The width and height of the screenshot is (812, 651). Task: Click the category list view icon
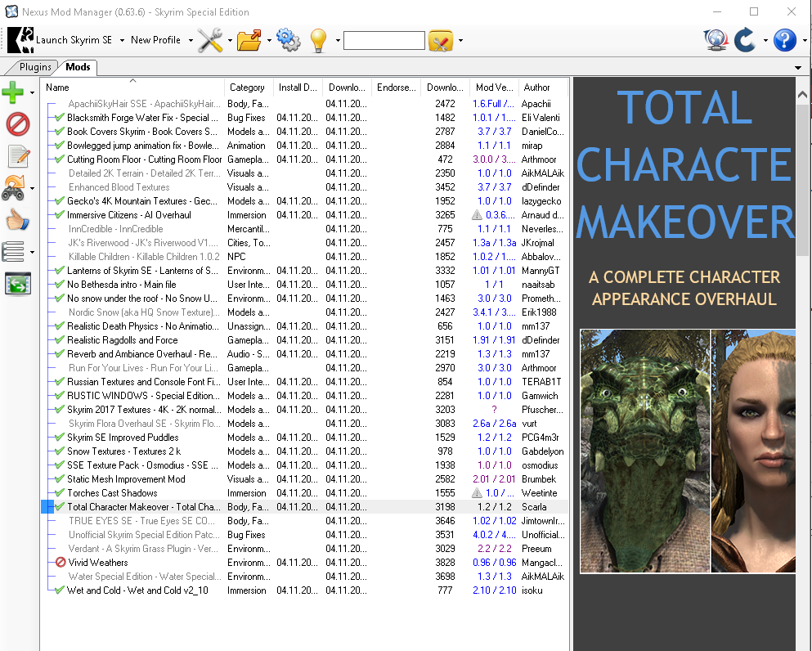[13, 252]
